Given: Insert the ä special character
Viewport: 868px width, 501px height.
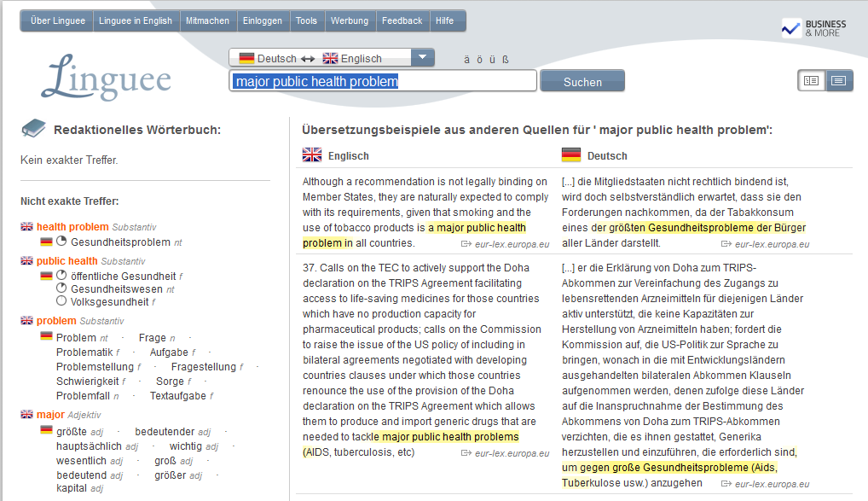Looking at the screenshot, I should pyautogui.click(x=466, y=60).
